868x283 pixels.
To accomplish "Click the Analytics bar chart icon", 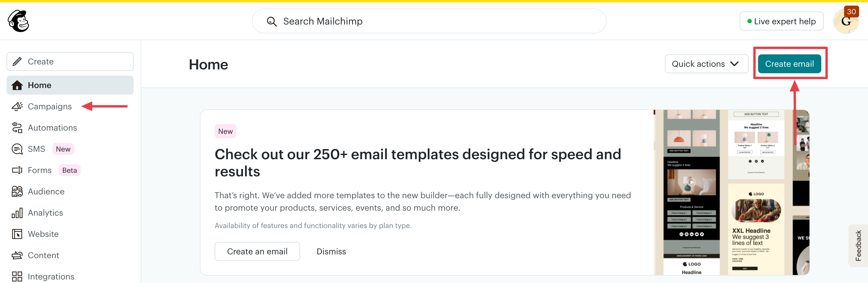I will point(17,213).
